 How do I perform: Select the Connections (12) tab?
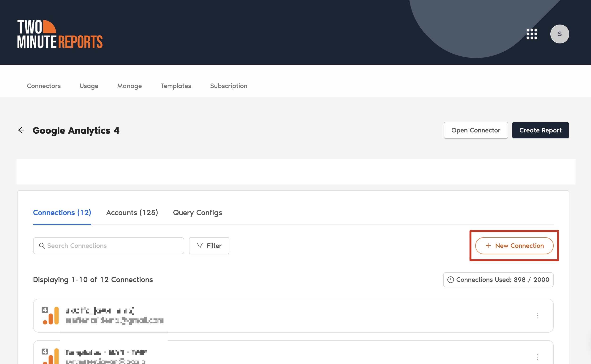click(62, 213)
